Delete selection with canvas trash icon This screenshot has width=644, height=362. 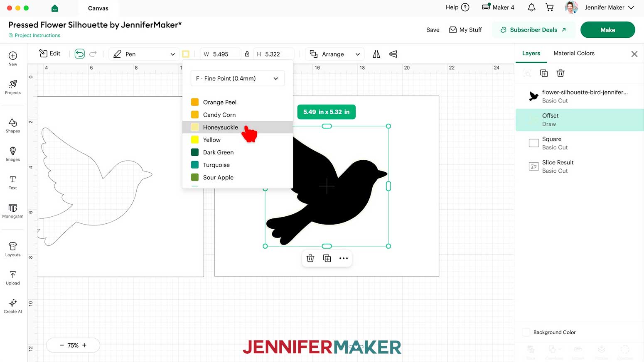[310, 258]
